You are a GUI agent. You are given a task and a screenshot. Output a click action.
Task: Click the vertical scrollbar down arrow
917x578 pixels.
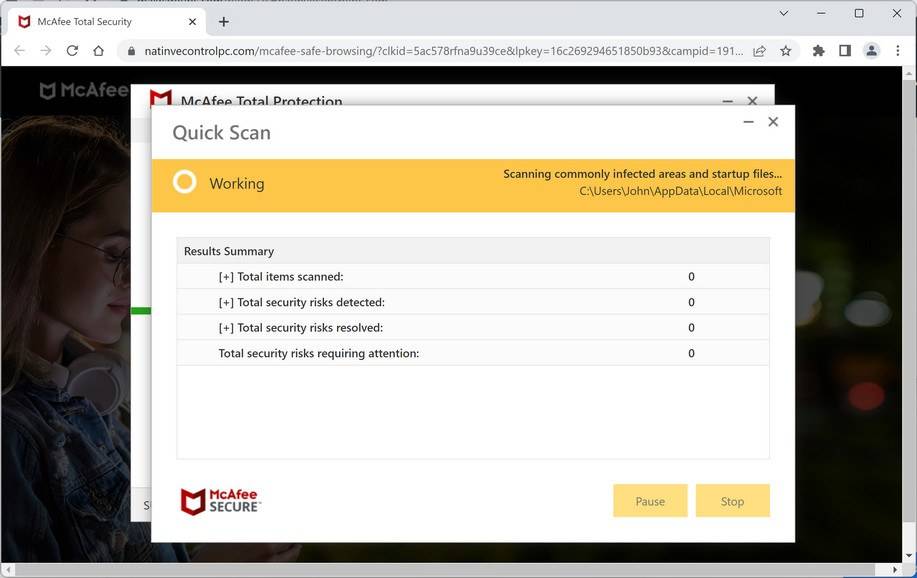click(908, 555)
